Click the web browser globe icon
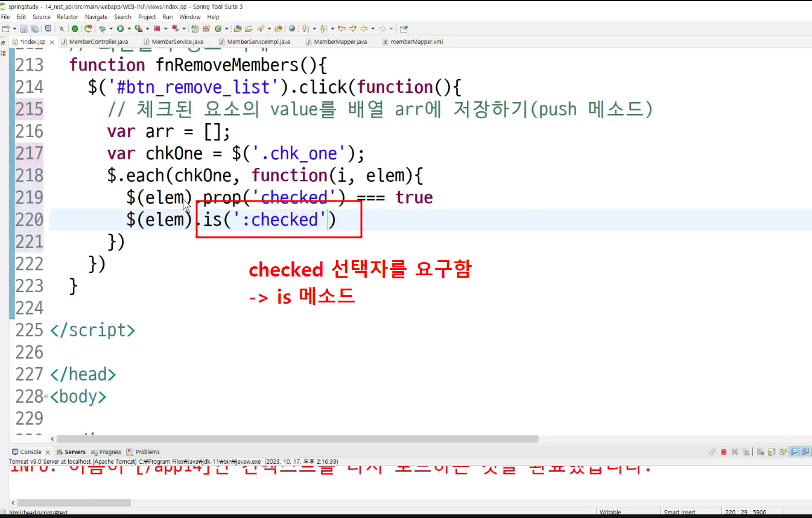Viewport: 812px width, 518px height. (x=292, y=28)
